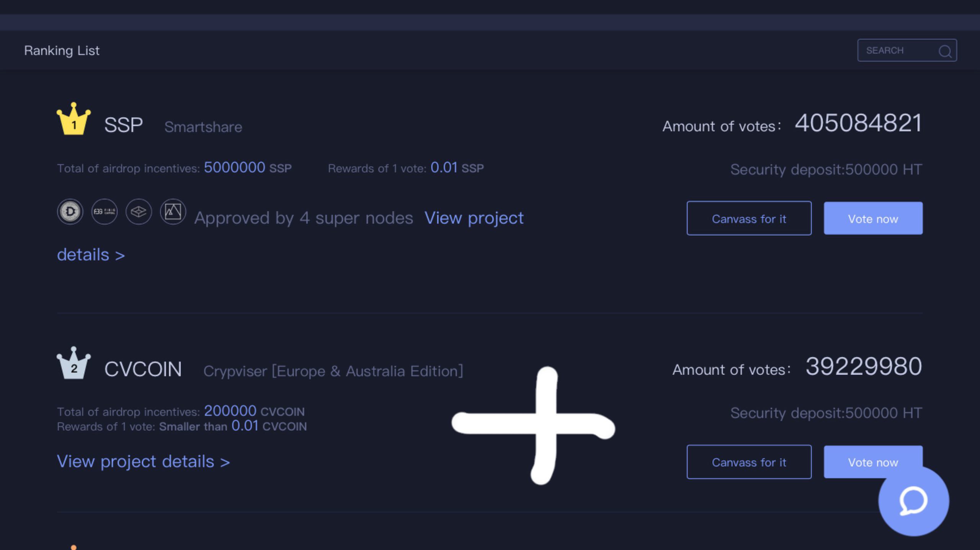Canvass for SSP project

(749, 218)
